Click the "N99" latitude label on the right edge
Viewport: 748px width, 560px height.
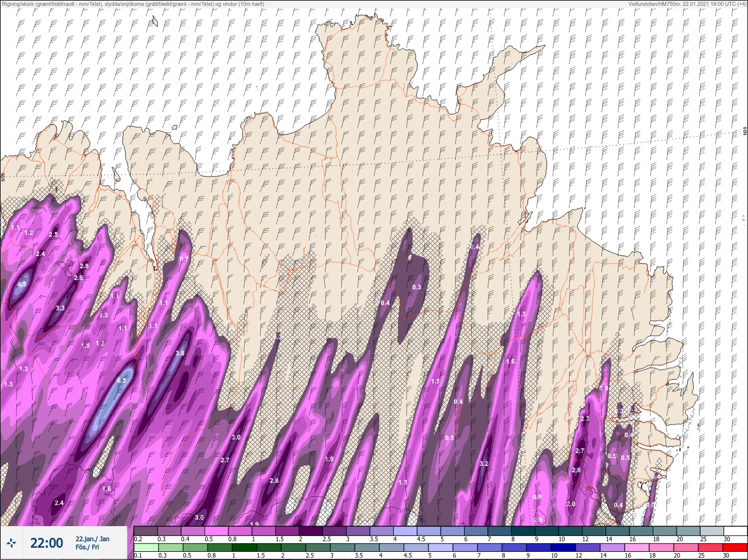click(745, 132)
